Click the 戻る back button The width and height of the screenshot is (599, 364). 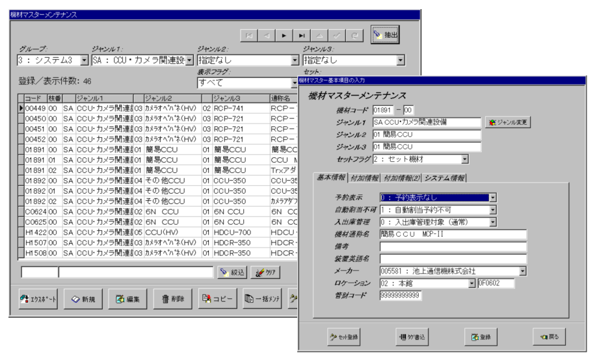click(548, 337)
